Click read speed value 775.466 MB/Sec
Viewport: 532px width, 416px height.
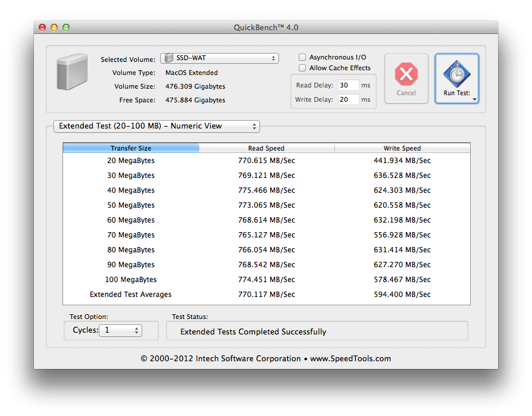(267, 190)
